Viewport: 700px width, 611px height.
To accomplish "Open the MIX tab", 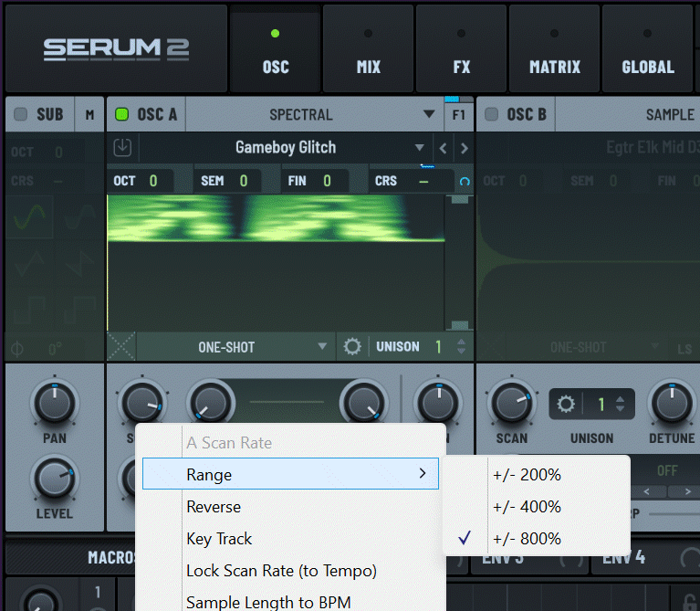I will coord(368,48).
